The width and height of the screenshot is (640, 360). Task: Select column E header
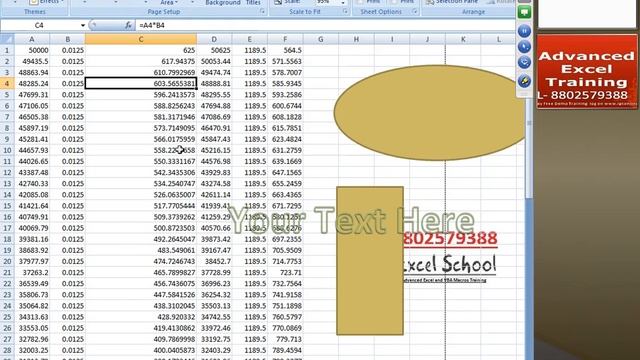(x=250, y=39)
